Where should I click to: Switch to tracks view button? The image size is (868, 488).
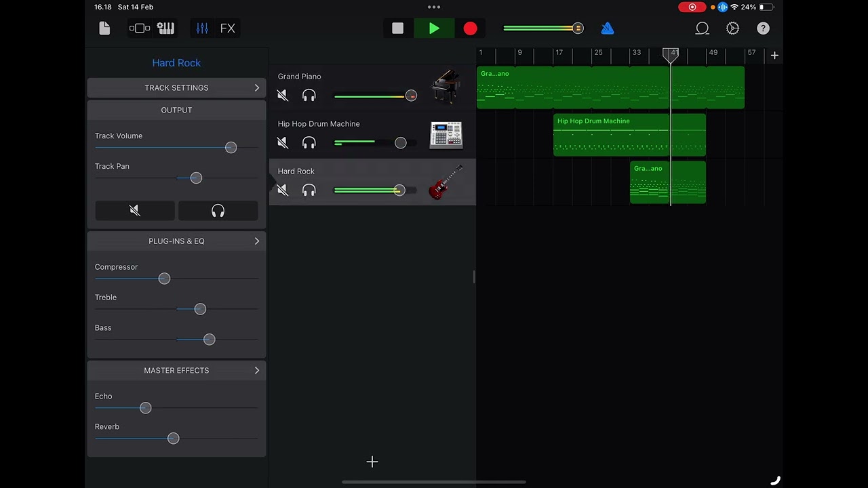[140, 28]
